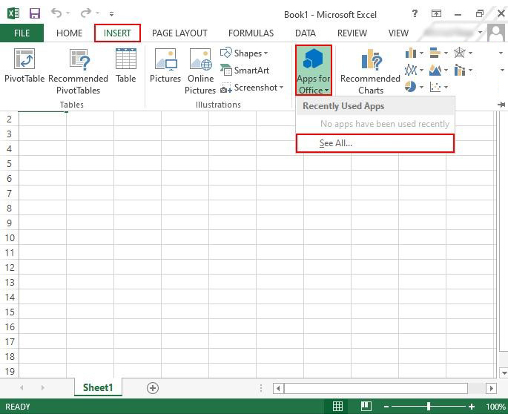Click the Save icon in quick access toolbar

pyautogui.click(x=34, y=13)
